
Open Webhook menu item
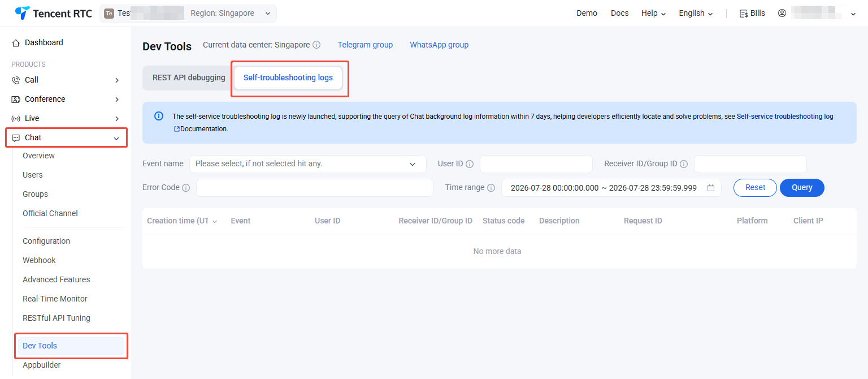click(39, 260)
